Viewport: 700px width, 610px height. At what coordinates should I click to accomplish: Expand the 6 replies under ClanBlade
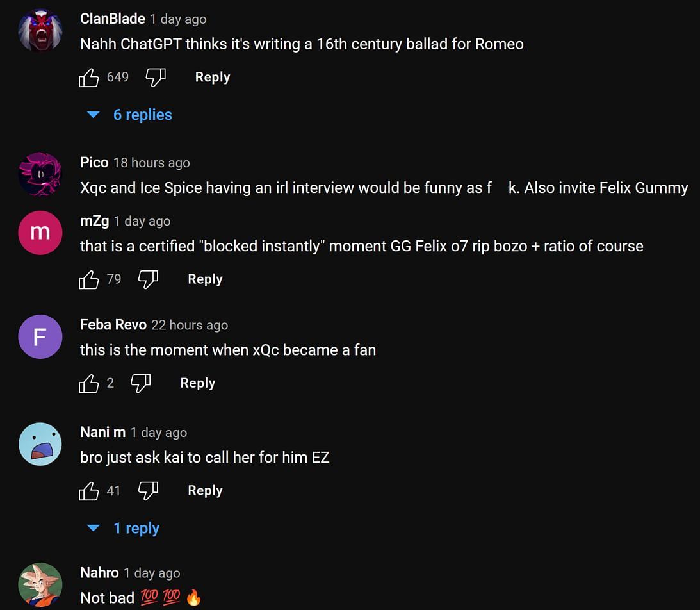coord(130,115)
